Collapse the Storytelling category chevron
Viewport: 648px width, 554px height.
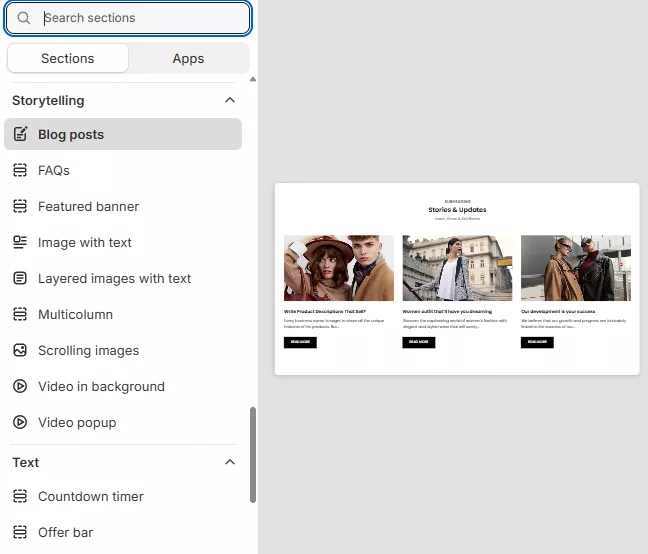point(230,100)
